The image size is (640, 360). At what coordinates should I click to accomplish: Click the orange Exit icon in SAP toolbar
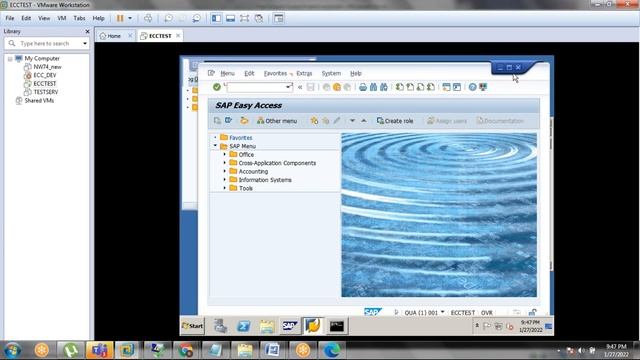[337, 87]
